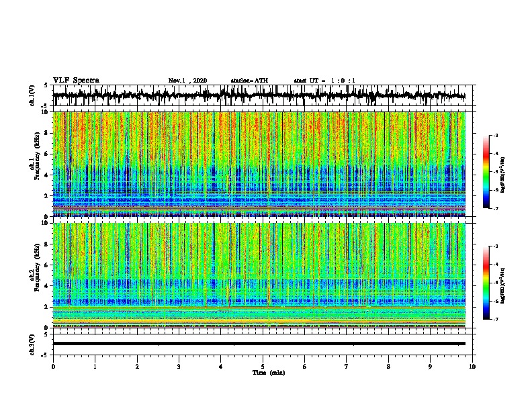Select the "start UT = 1 : 0 : 1" text
This screenshot has height=411, width=532.
coord(324,81)
